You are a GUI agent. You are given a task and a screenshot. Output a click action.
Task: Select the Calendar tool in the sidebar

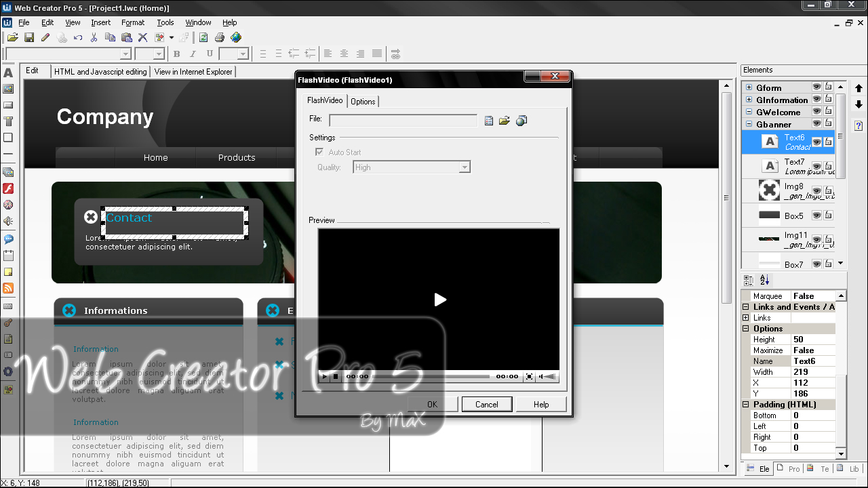(8, 256)
